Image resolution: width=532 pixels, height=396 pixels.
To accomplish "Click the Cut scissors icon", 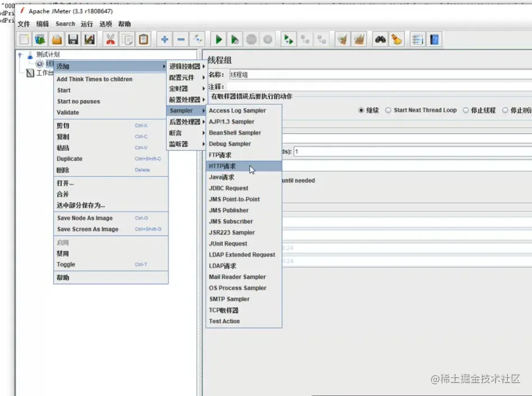I will (x=110, y=39).
